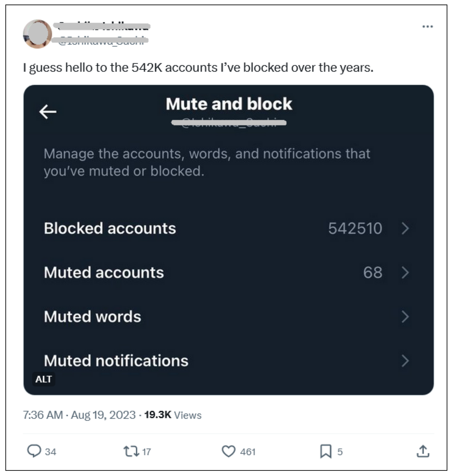Expand the Blocked accounts chevron
The image size is (452, 476).
(405, 228)
